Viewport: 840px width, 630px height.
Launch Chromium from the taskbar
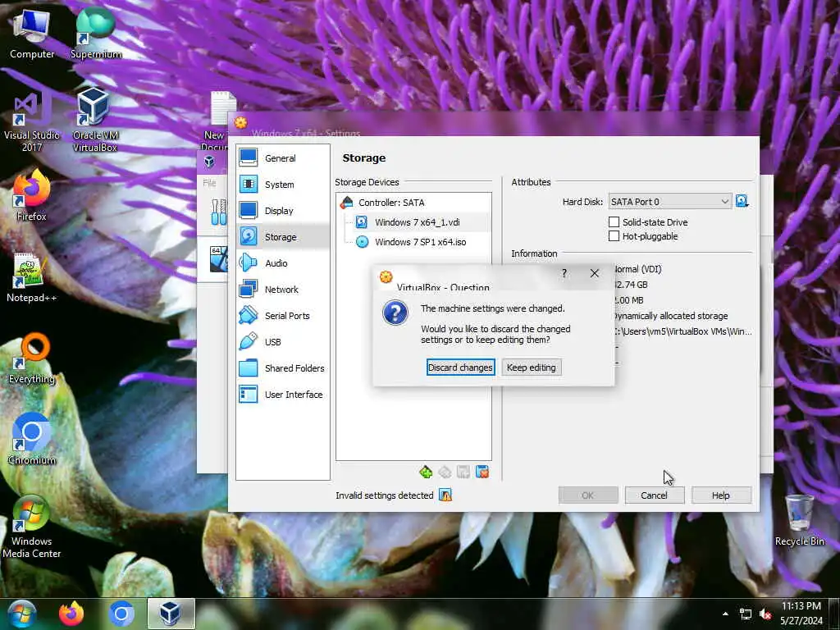click(x=121, y=614)
